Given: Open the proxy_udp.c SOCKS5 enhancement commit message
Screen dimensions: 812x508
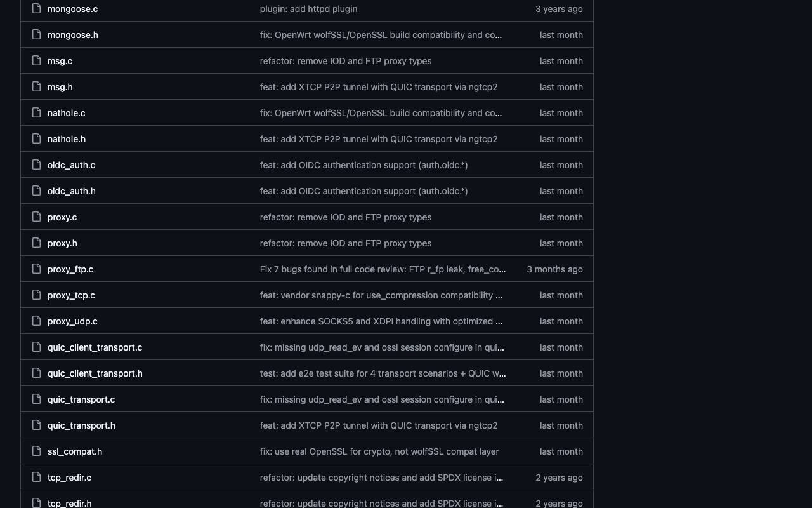Looking at the screenshot, I should point(381,321).
